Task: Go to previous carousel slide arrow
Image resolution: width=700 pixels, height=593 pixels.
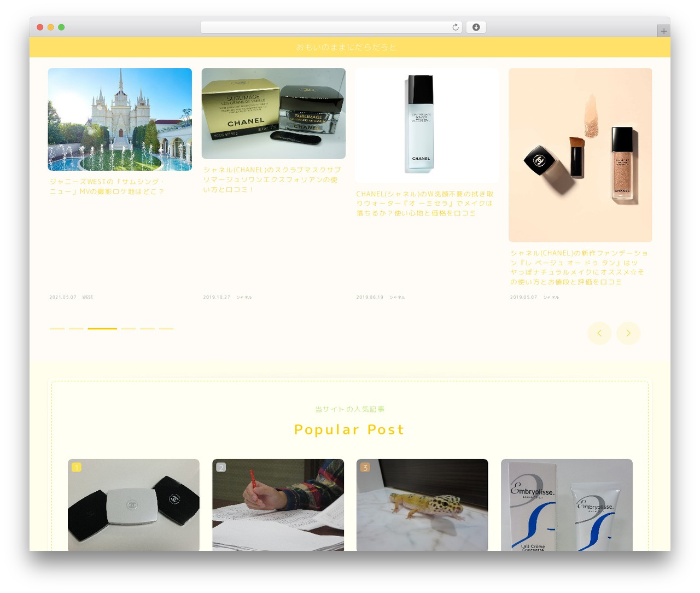Action: pyautogui.click(x=599, y=333)
